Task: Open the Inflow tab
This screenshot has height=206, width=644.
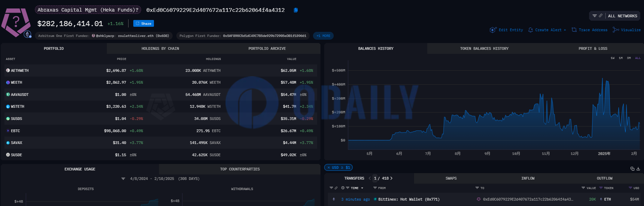Action: (x=528, y=178)
